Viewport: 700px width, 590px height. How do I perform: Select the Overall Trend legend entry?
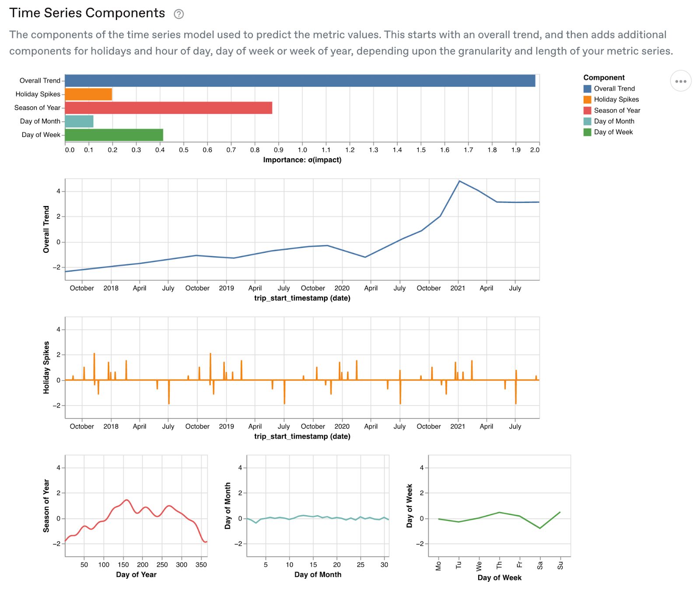[614, 88]
